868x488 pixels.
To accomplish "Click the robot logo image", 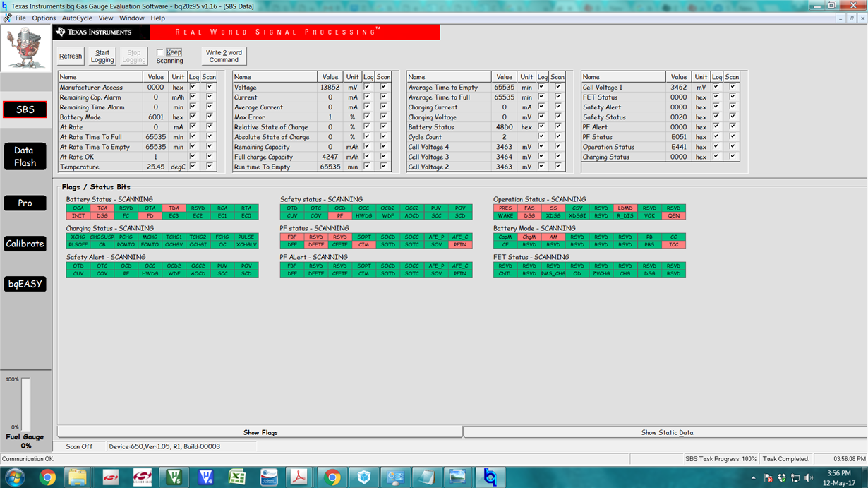I will tap(25, 48).
